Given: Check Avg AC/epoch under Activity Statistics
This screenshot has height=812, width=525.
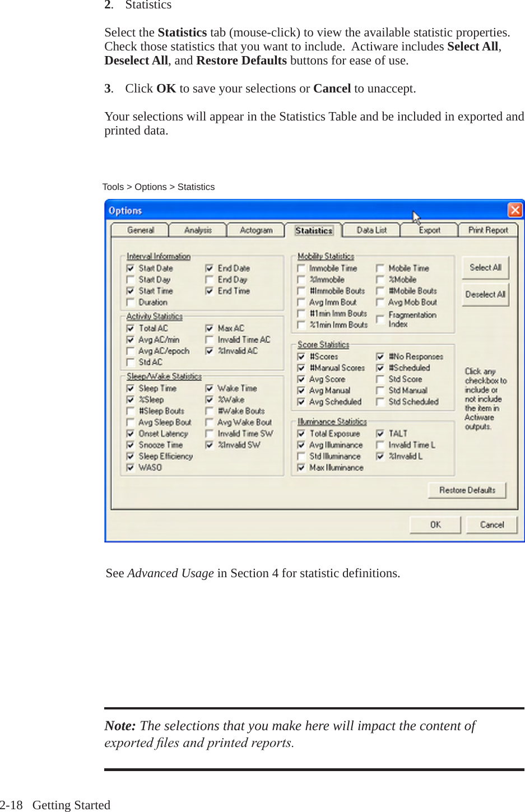Looking at the screenshot, I should click(131, 351).
